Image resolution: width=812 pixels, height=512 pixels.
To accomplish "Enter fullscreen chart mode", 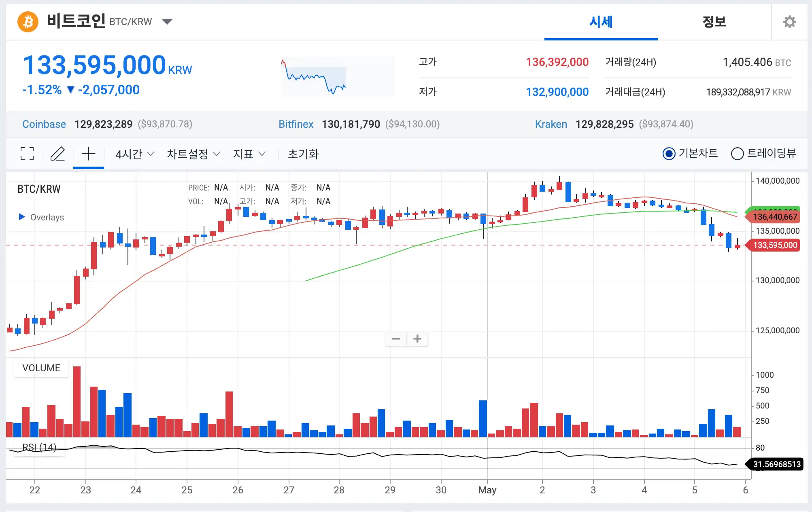I will [x=27, y=154].
